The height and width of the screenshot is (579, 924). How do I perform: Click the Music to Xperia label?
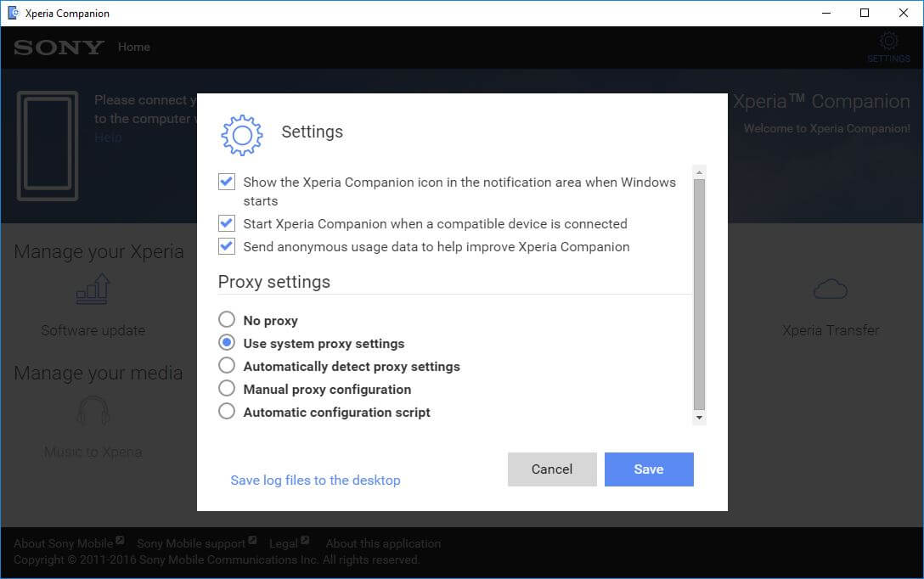click(93, 452)
